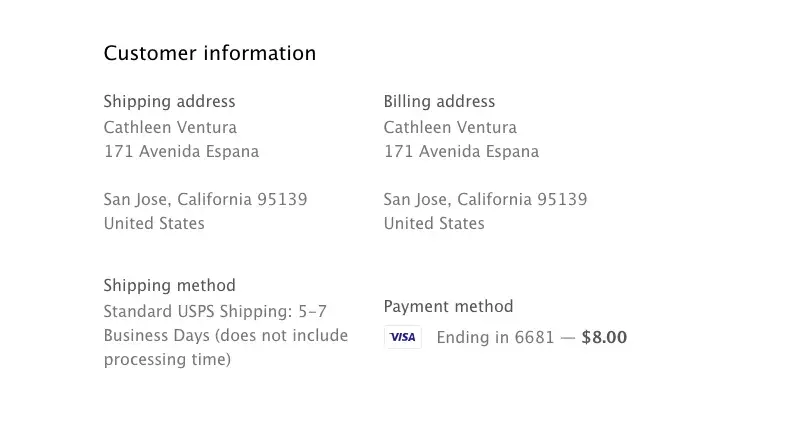Click United States under Shipping address
The width and height of the screenshot is (789, 444).
(154, 223)
